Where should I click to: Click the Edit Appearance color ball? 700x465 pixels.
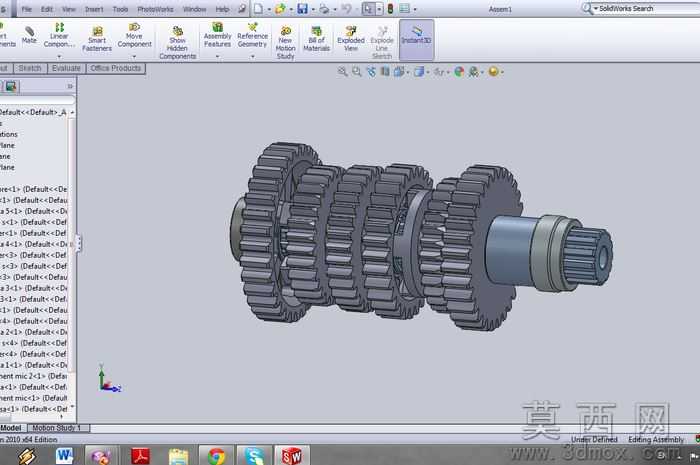(459, 71)
